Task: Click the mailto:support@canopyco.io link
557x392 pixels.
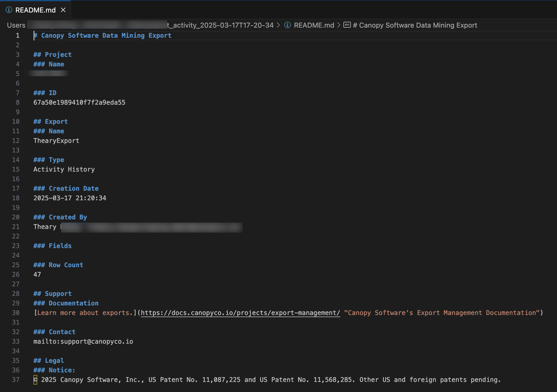Action: [x=83, y=341]
